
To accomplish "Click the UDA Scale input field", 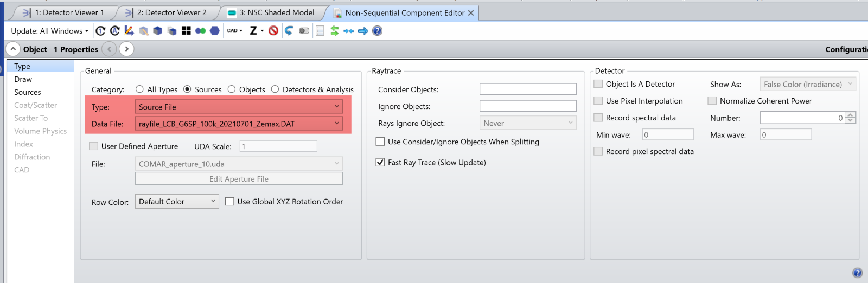I will click(x=278, y=146).
